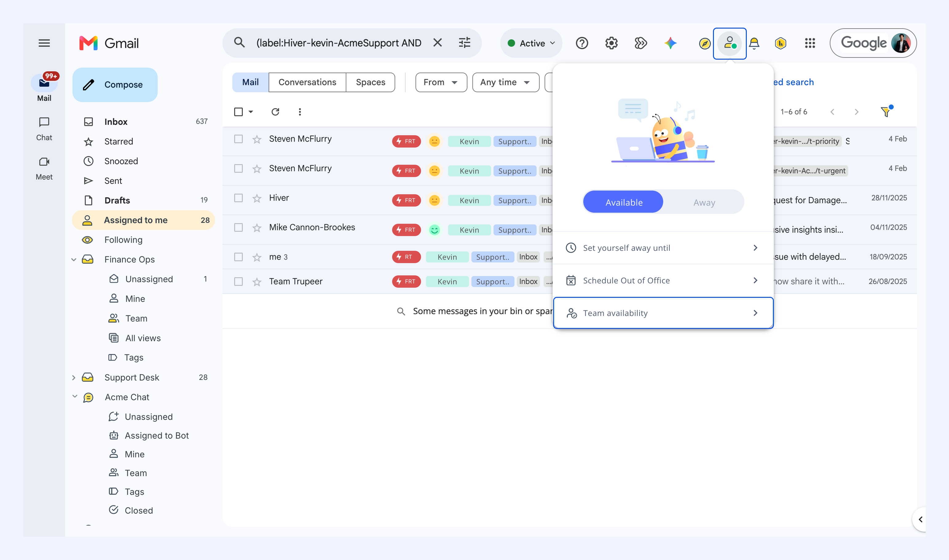Screen dimensions: 949x560
Task: Switch to Chat in the left rail
Action: (44, 129)
